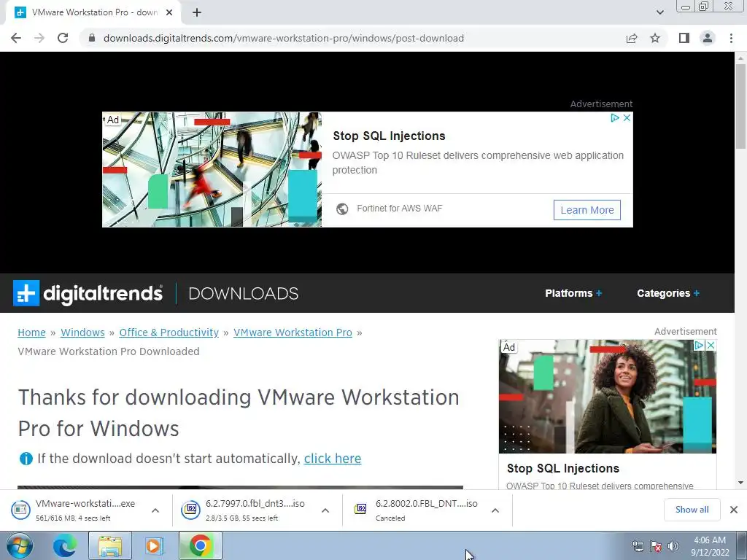Click the scrollbar down arrow
This screenshot has height=560, width=747.
click(x=740, y=483)
